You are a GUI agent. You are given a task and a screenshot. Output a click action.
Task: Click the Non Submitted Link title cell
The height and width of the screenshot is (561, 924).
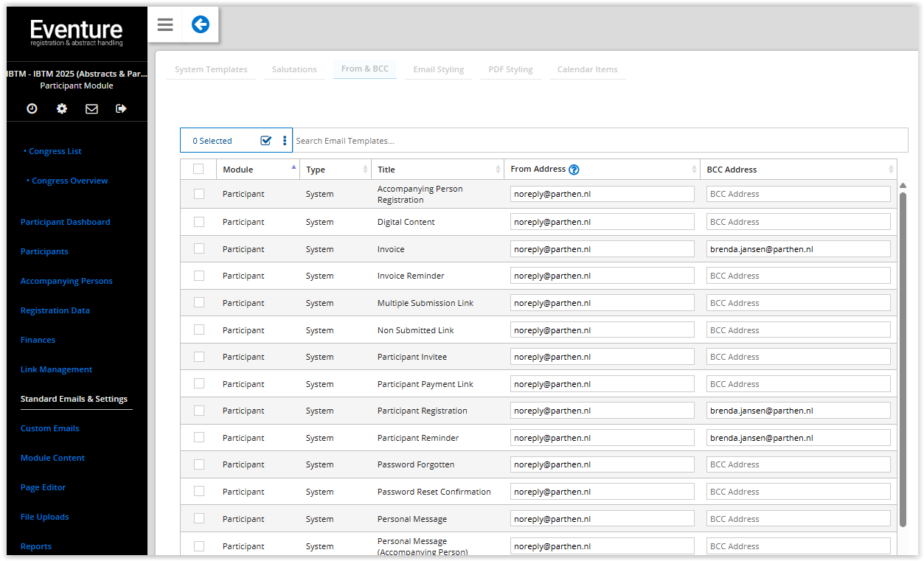coord(416,330)
